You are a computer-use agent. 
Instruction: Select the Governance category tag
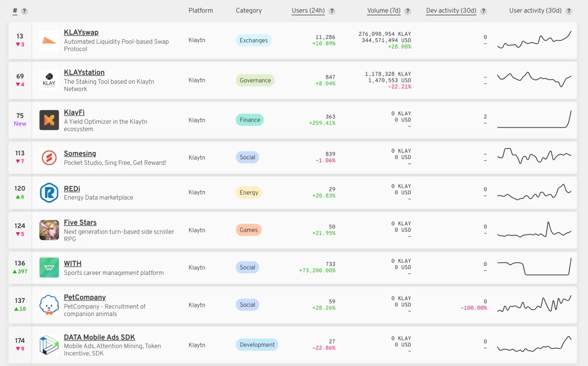pos(255,80)
